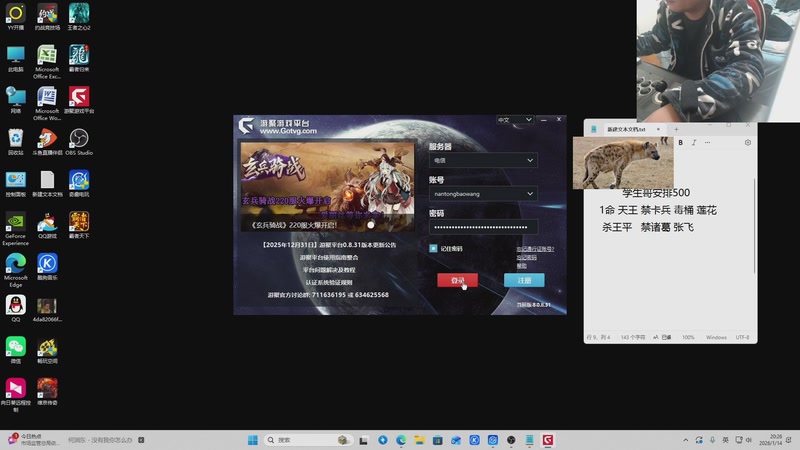This screenshot has height=450, width=800.
Task: Open the 向日葵远程控制 desktop shortcut
Action: [x=16, y=395]
